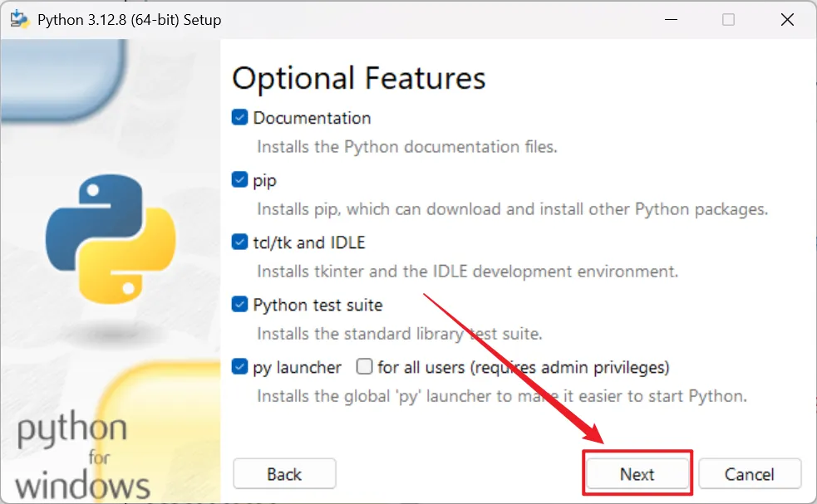
Task: Go to the Back button
Action: [x=284, y=474]
